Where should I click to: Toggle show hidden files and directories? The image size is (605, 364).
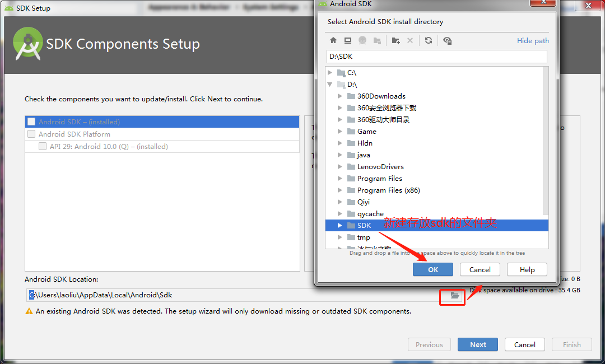click(x=447, y=40)
